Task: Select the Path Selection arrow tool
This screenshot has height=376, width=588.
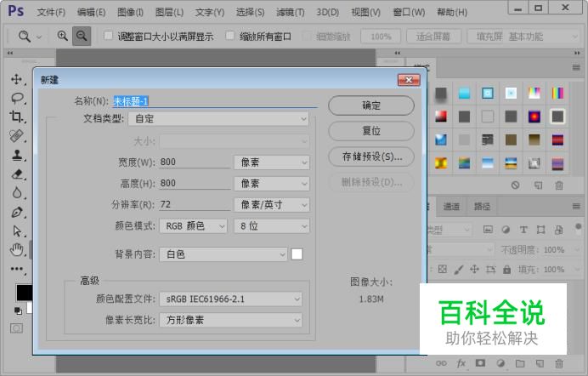Action: coord(17,231)
